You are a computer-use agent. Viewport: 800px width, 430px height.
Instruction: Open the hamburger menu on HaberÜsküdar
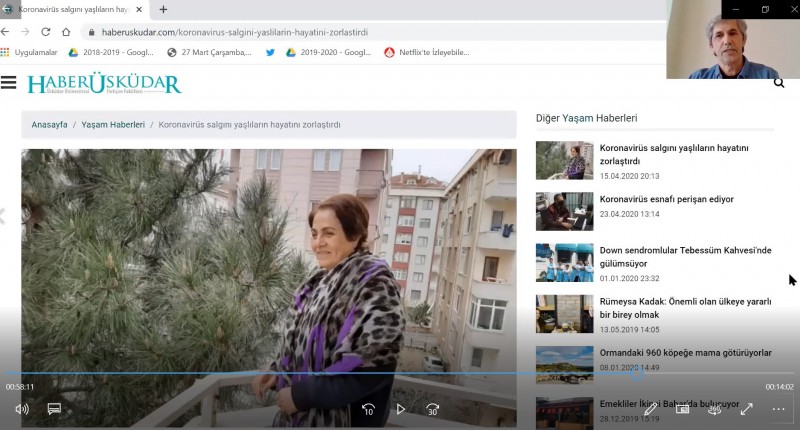(9, 83)
